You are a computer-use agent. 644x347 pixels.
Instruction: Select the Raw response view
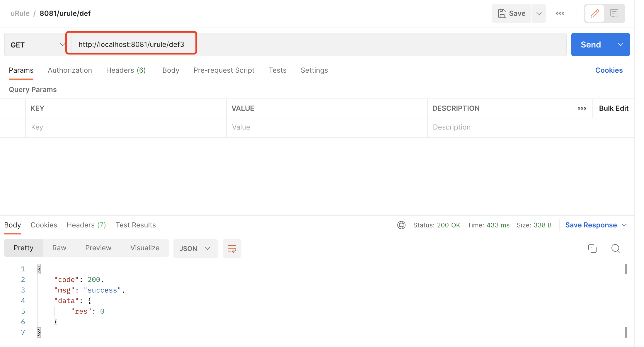[59, 248]
